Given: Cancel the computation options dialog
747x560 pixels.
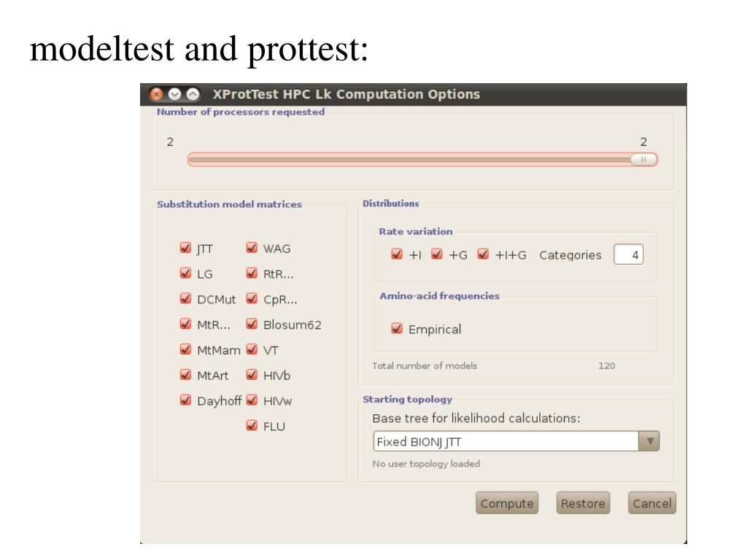Looking at the screenshot, I should (651, 503).
